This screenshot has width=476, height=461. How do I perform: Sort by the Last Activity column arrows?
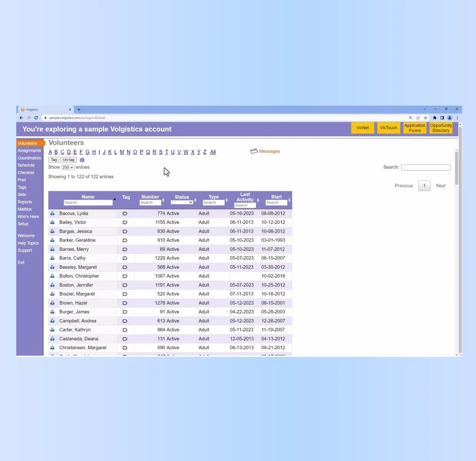coord(258,200)
